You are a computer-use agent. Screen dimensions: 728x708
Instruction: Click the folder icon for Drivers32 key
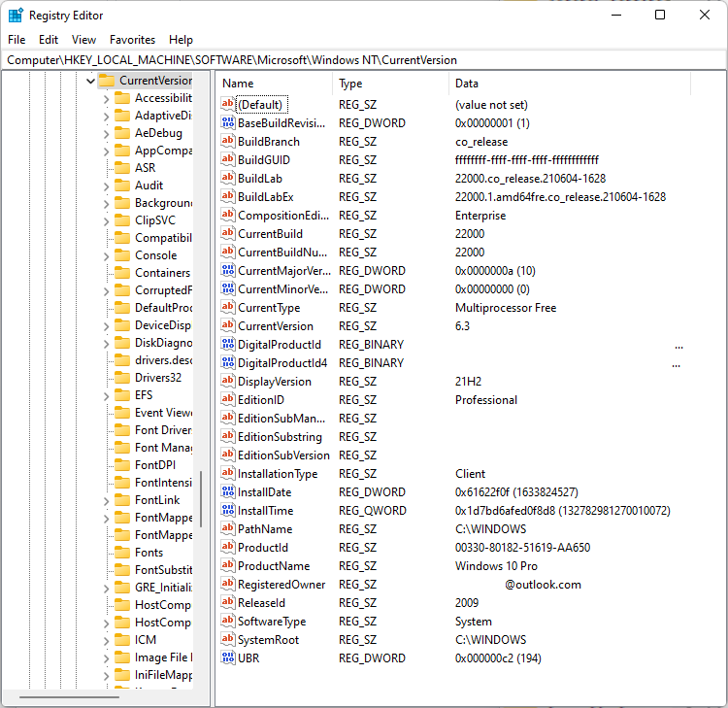pos(122,377)
